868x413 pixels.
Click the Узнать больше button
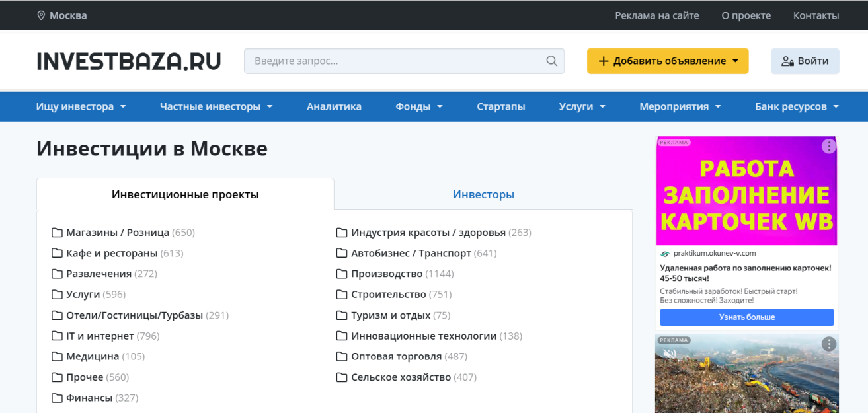click(x=746, y=317)
